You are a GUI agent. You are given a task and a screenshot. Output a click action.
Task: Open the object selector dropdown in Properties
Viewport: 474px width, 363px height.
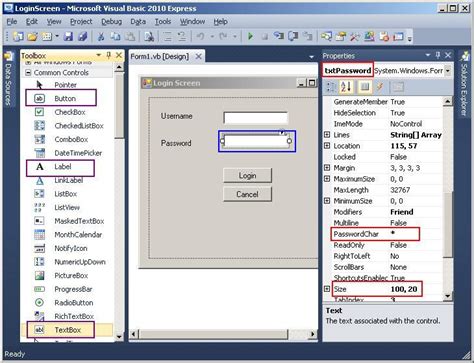[x=447, y=71]
